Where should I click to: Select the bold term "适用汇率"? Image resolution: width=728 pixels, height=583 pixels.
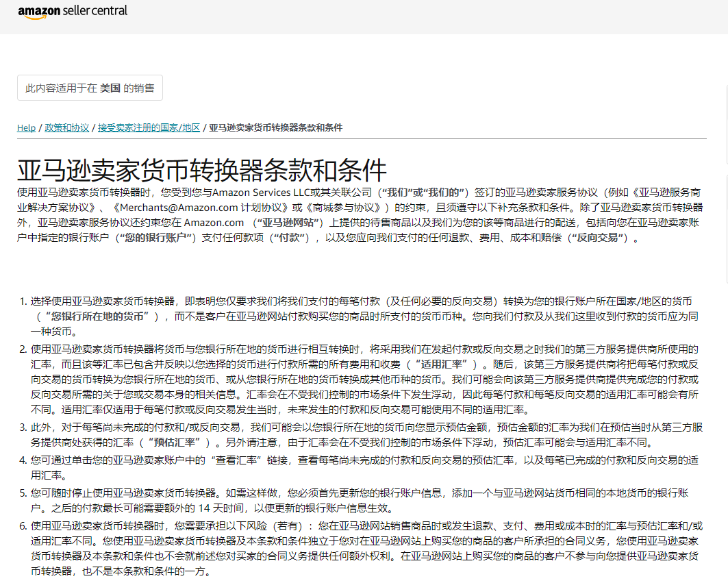tap(441, 364)
